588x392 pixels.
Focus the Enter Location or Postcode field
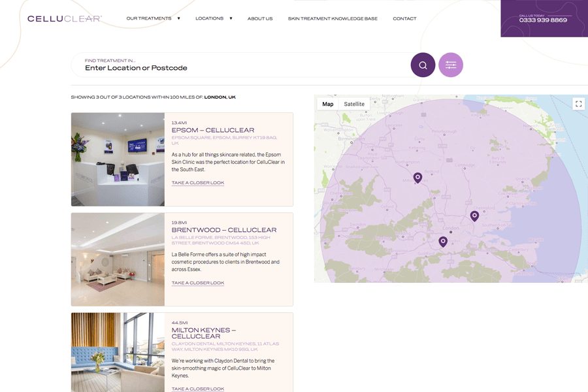240,65
